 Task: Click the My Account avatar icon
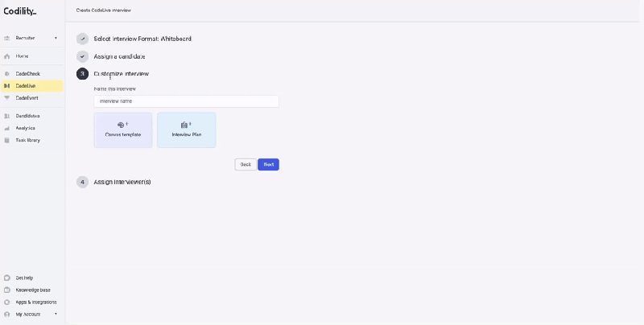pos(6,315)
